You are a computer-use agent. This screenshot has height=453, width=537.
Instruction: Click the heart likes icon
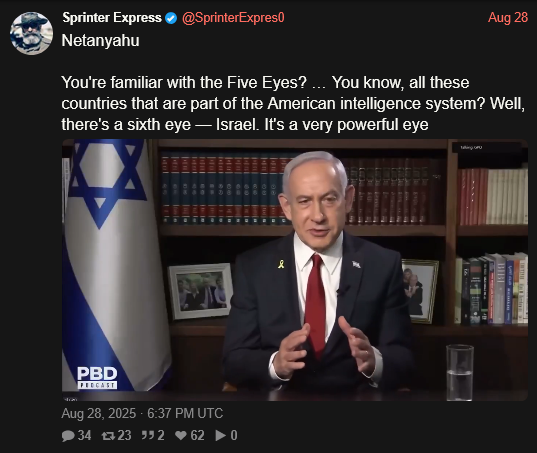tap(181, 436)
